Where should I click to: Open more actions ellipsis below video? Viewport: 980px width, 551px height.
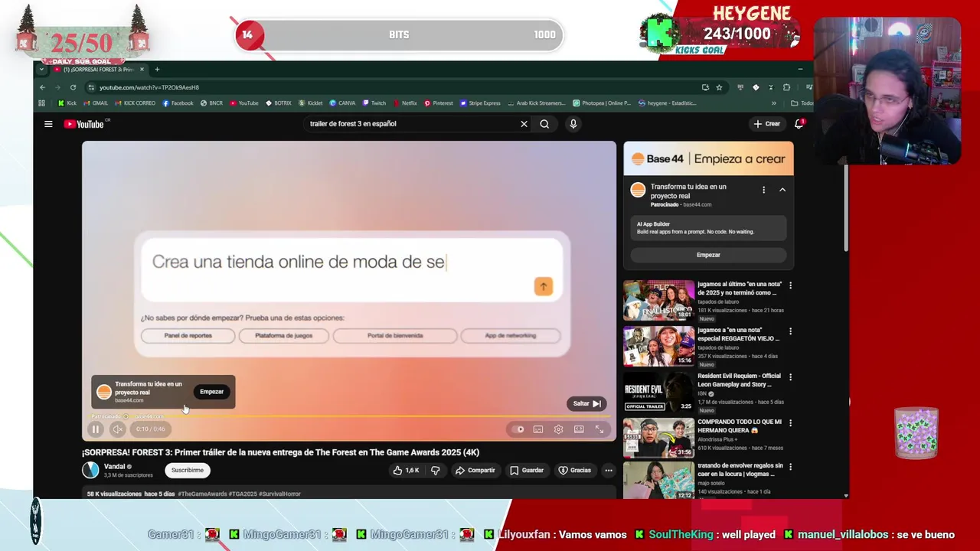tap(609, 470)
